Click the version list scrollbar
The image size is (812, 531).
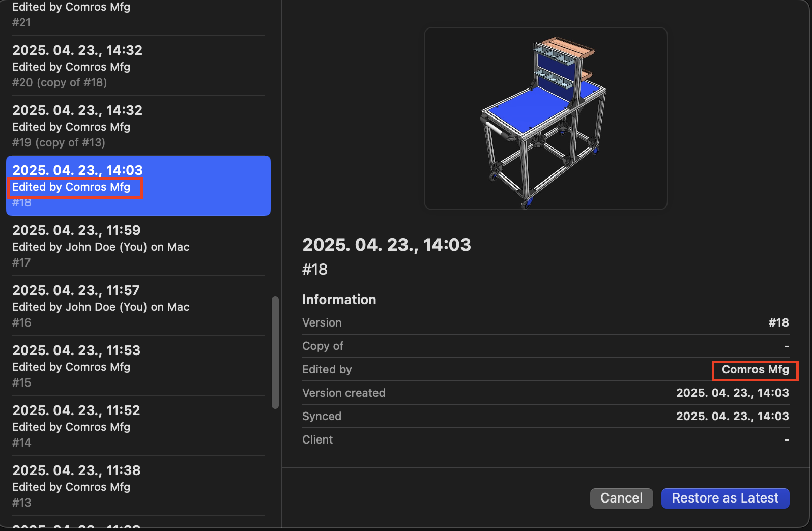275,352
